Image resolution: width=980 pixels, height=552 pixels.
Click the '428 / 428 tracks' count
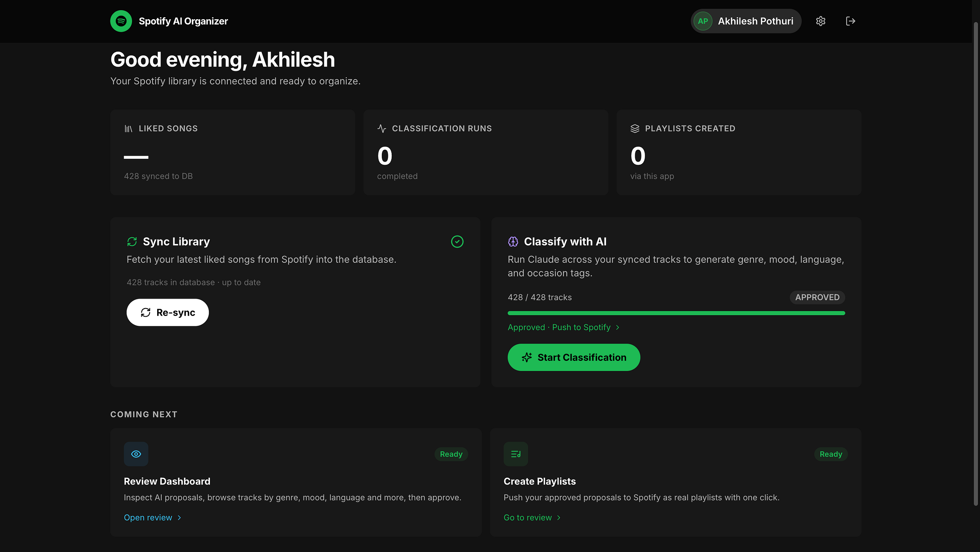tap(539, 297)
